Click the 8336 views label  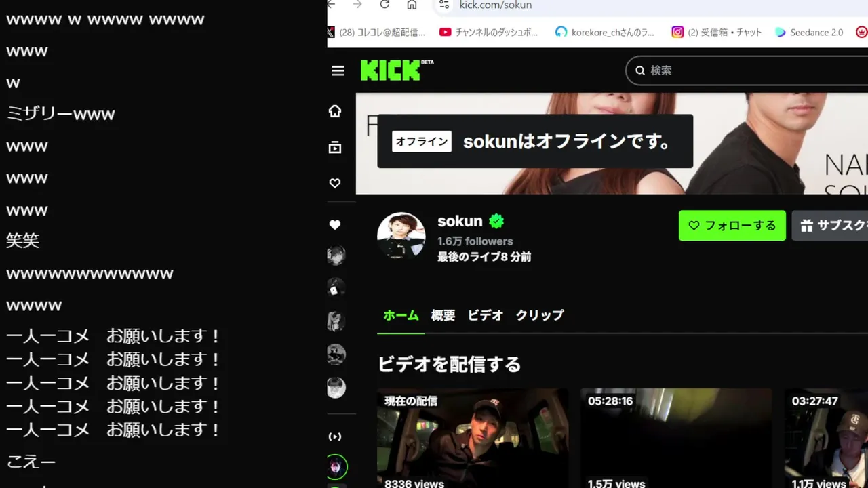pos(414,483)
